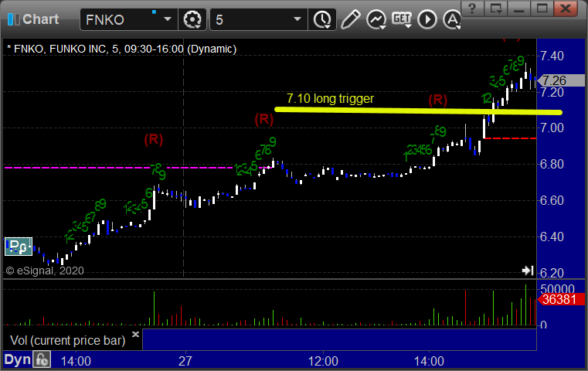Click the 36381 volume value marker
Image resolution: width=588 pixels, height=371 pixels.
[561, 299]
